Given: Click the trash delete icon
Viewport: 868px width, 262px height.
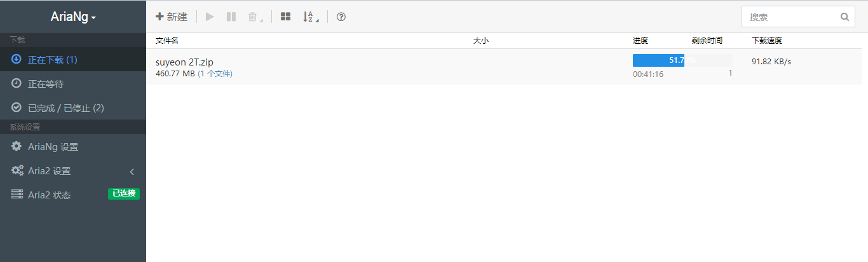Looking at the screenshot, I should click(x=253, y=17).
